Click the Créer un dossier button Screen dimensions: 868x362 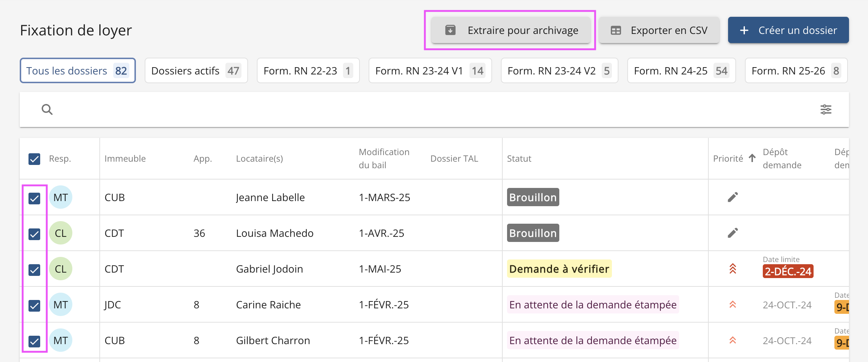[788, 30]
